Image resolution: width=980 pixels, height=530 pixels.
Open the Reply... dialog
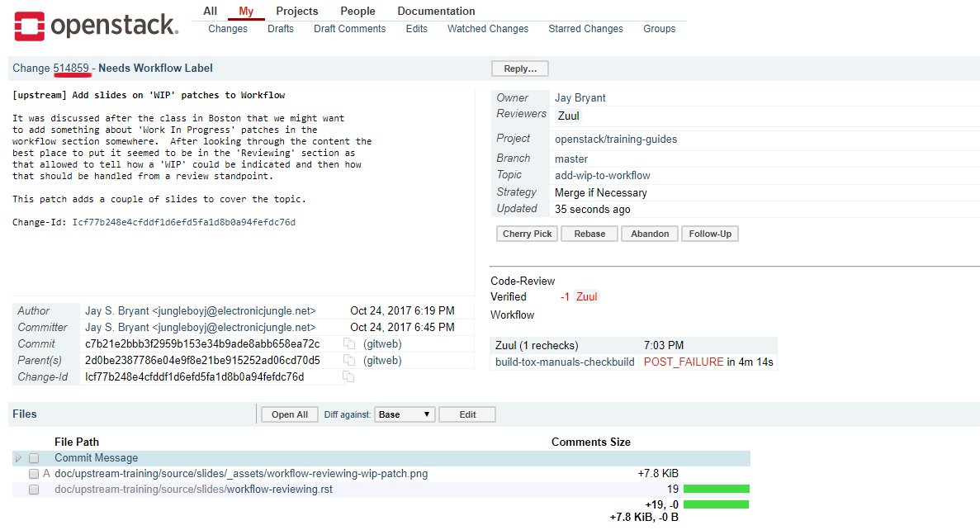(x=520, y=69)
